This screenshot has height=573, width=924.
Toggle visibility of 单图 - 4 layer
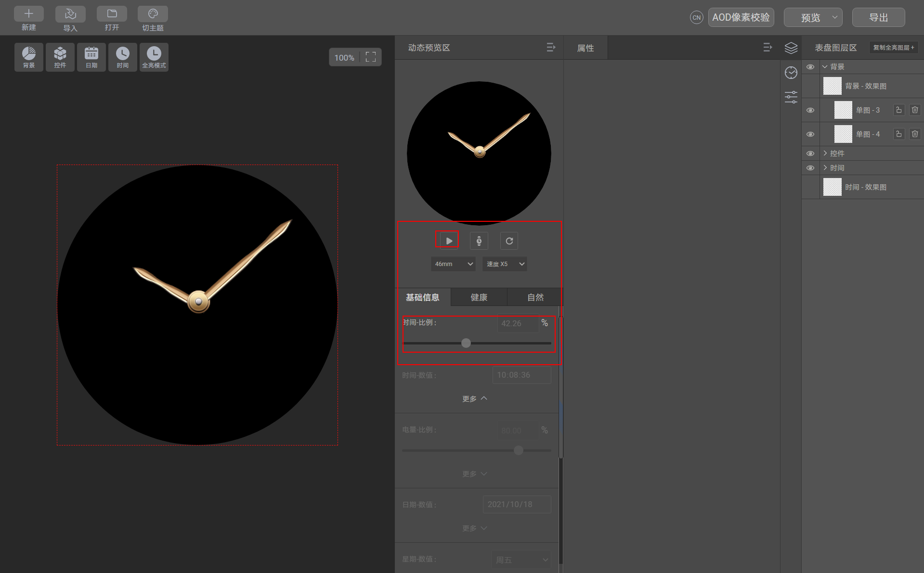pos(810,134)
